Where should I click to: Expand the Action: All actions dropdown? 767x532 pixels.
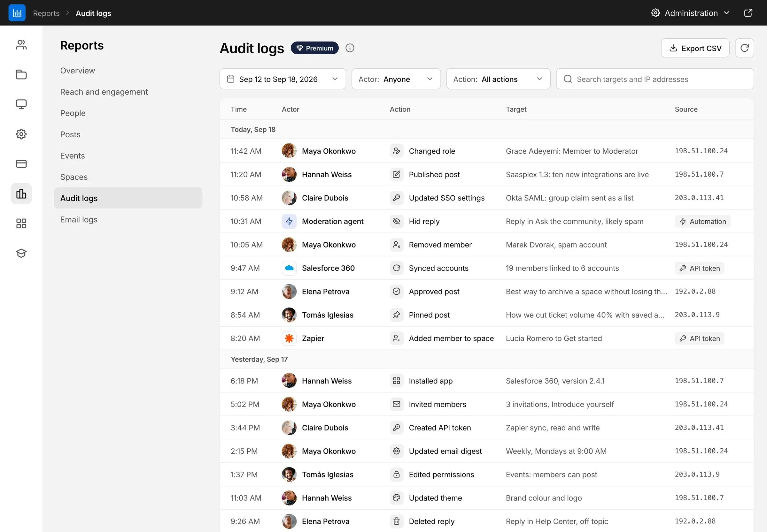tap(498, 79)
